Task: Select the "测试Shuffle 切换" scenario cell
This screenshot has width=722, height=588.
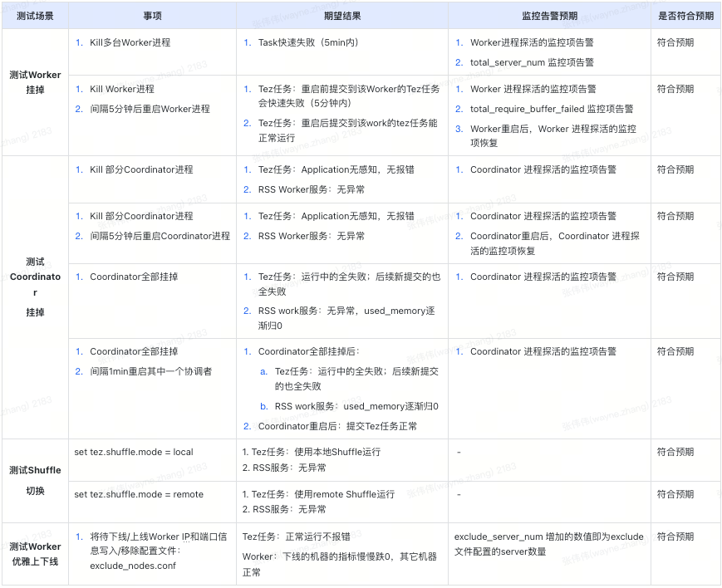Action: click(x=35, y=480)
